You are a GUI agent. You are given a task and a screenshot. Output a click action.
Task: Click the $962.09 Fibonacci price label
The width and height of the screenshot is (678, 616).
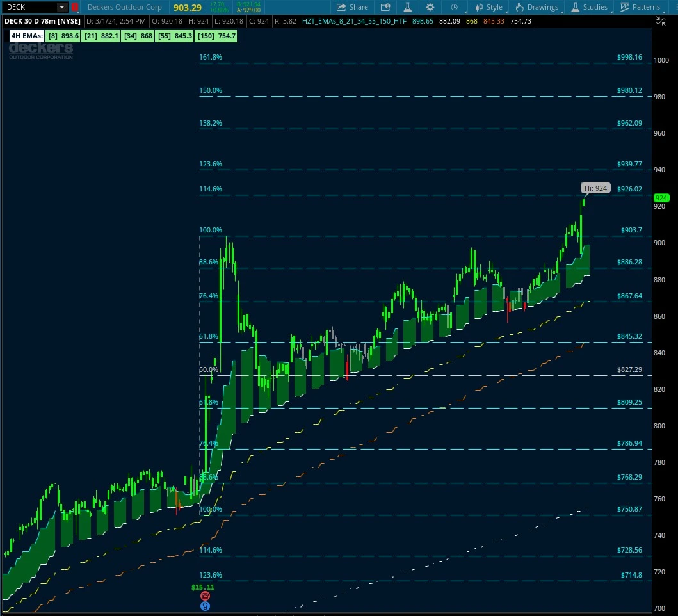click(x=629, y=123)
